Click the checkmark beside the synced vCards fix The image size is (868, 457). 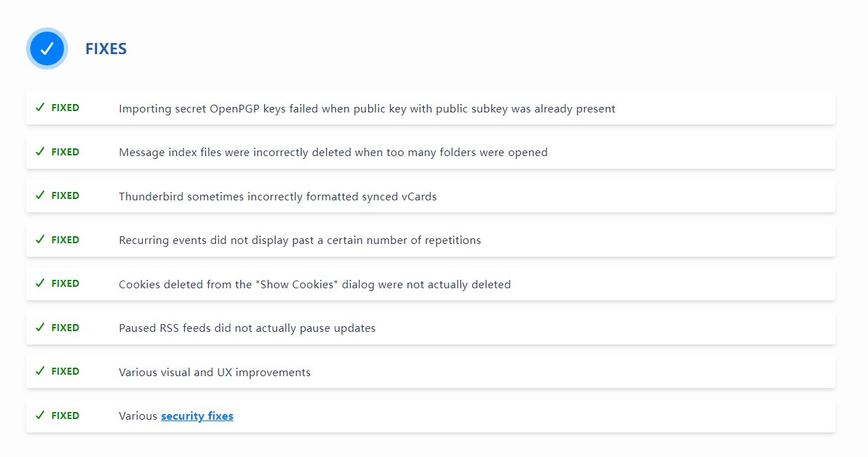(40, 195)
